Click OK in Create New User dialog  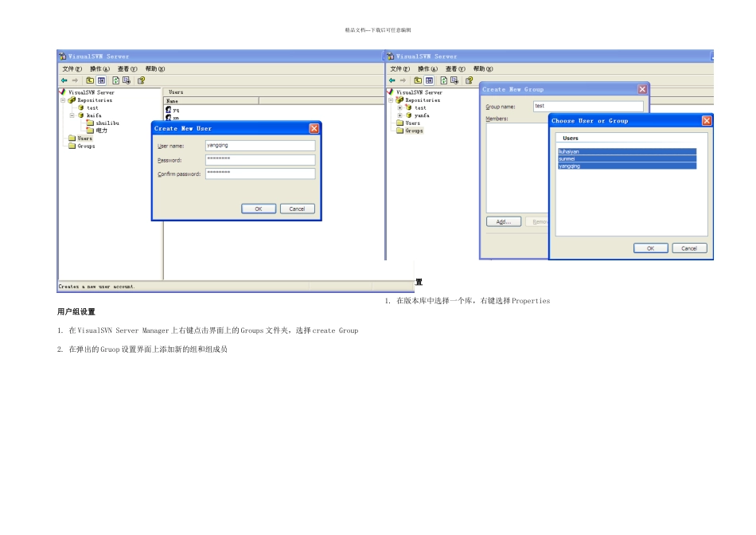pos(259,209)
